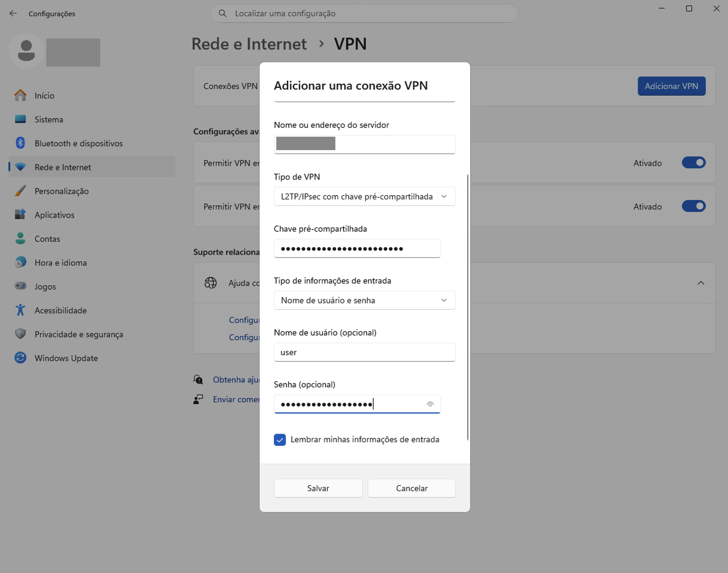Open Sistema settings page
The width and height of the screenshot is (728, 573).
[92, 119]
